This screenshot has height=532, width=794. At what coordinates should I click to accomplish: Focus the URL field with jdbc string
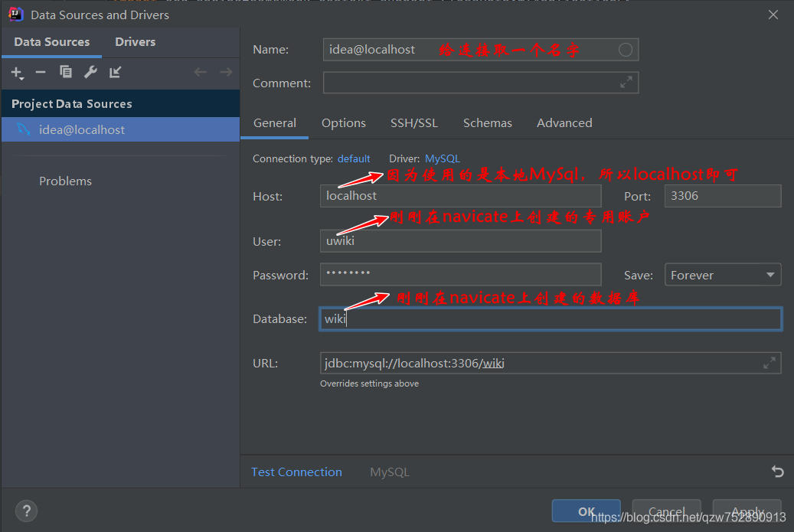click(x=551, y=363)
